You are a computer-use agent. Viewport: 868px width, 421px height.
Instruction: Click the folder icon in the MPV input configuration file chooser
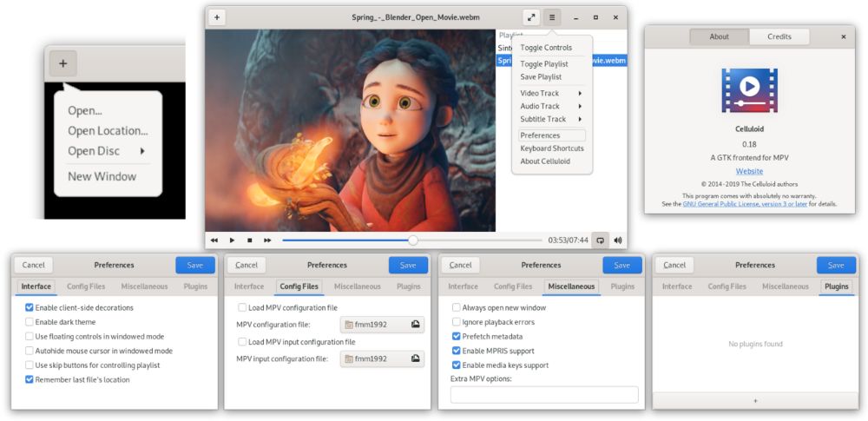pyautogui.click(x=349, y=359)
